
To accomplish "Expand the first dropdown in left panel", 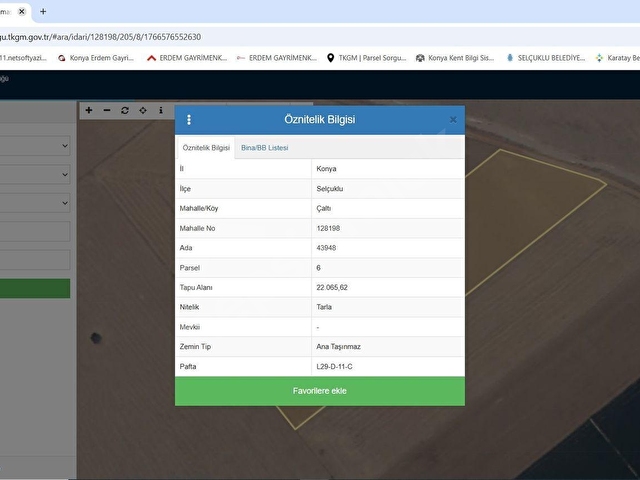I will [x=35, y=146].
